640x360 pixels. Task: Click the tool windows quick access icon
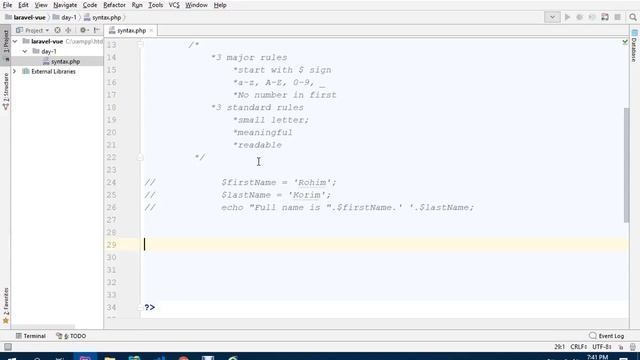(8, 347)
